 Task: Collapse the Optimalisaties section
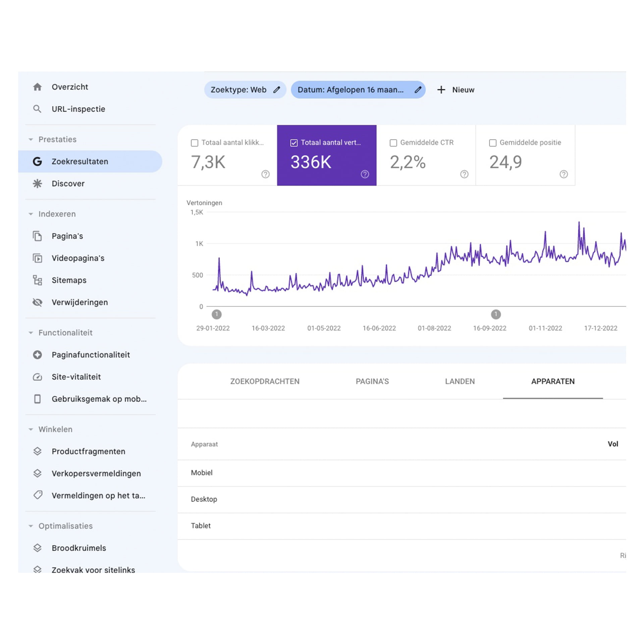coord(31,526)
